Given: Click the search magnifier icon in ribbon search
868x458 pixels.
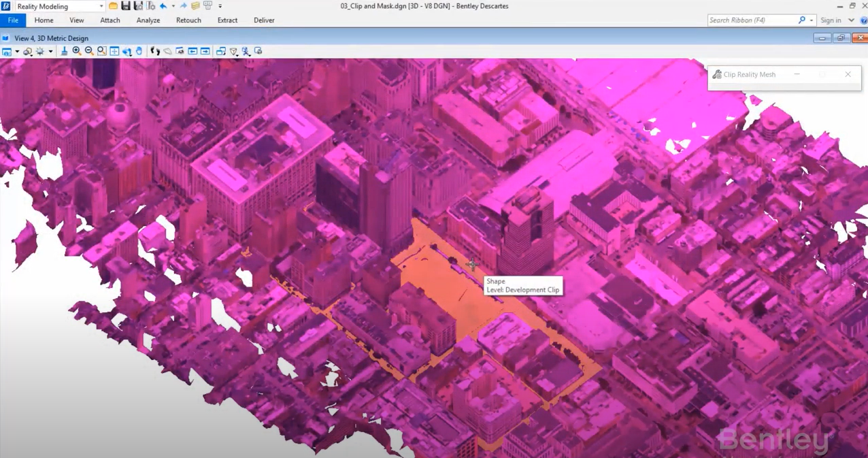Looking at the screenshot, I should (x=802, y=20).
